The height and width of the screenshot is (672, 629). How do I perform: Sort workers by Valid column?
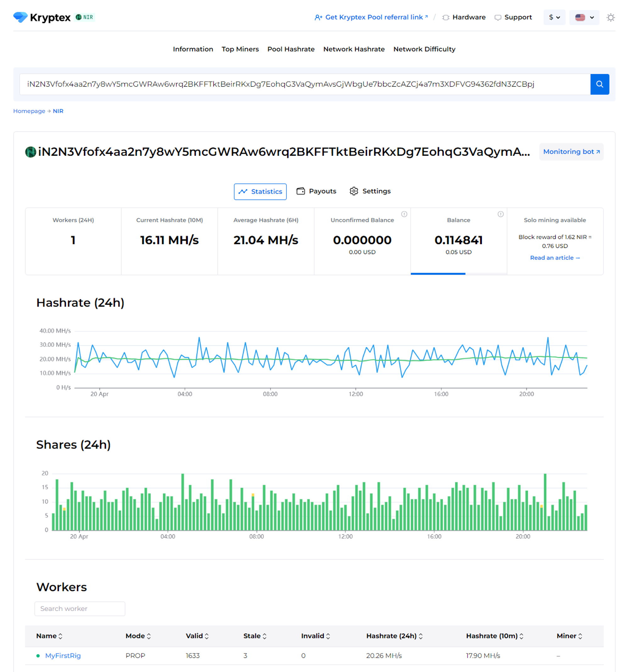click(197, 636)
